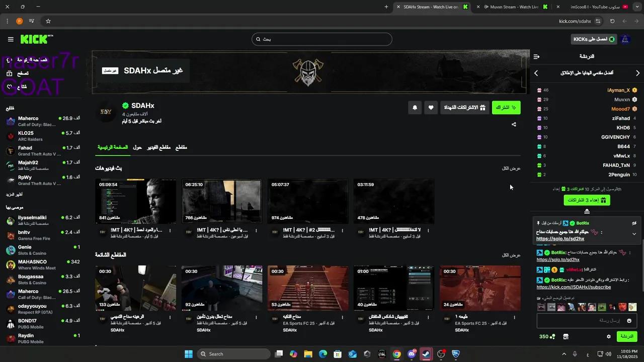This screenshot has height=362, width=644.
Task: Open KLO25 ARC Raiders channel in sidebar
Action: (42, 136)
